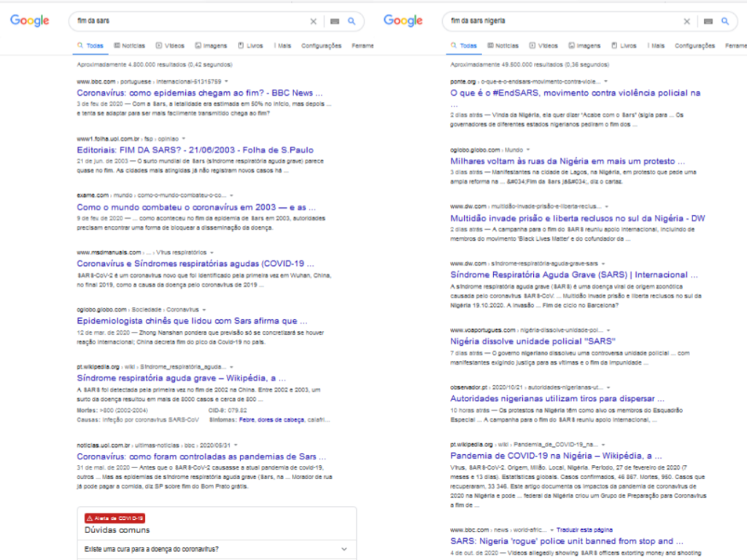Open dropdown arrow beside www1.folha.uol.com.br URL

coord(183,139)
